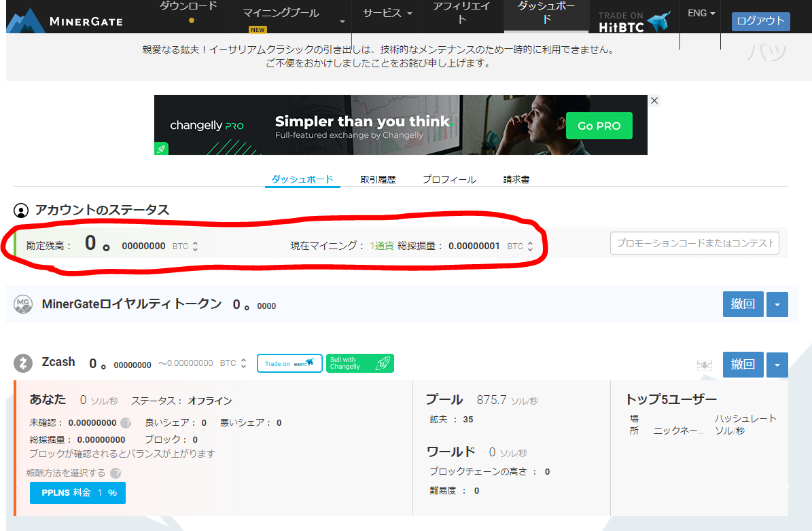Click the MinerGate logo

click(x=65, y=20)
